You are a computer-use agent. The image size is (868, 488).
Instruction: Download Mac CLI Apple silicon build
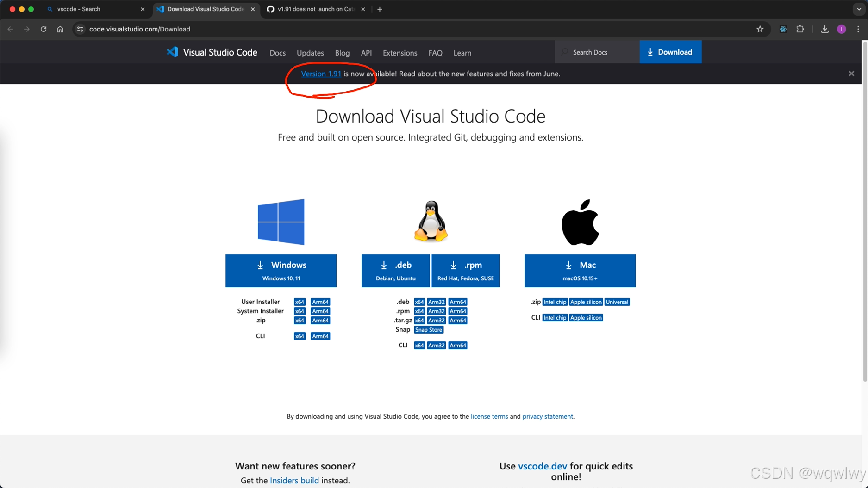[x=586, y=317]
